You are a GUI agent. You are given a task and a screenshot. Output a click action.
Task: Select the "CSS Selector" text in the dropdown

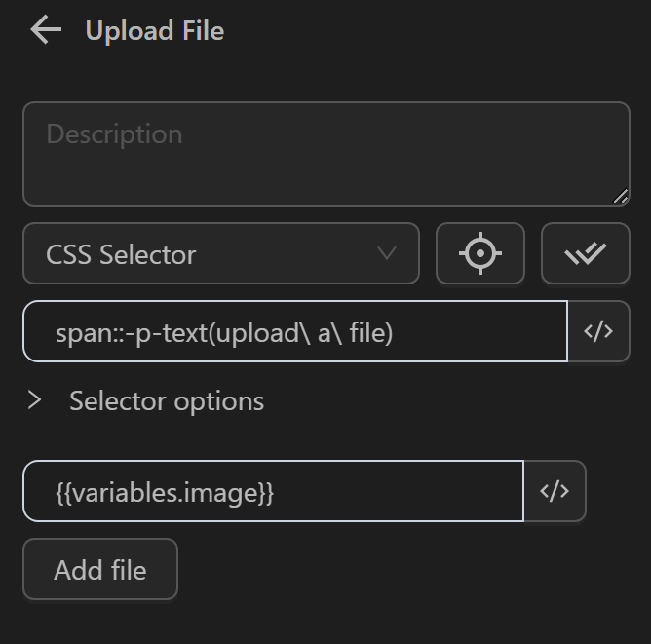coord(121,255)
